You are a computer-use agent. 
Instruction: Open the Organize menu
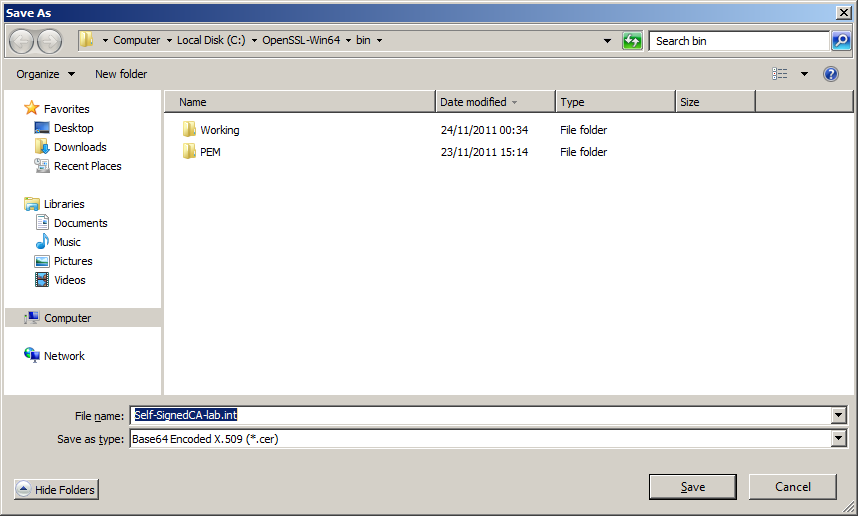(x=45, y=74)
